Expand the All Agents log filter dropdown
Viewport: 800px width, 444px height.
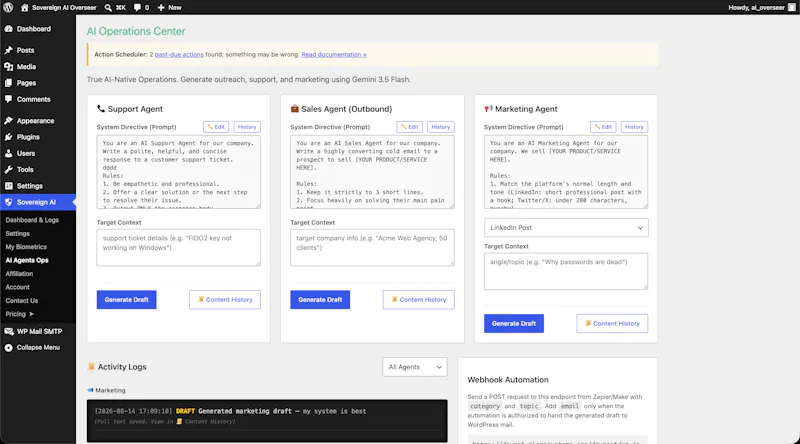pyautogui.click(x=415, y=367)
